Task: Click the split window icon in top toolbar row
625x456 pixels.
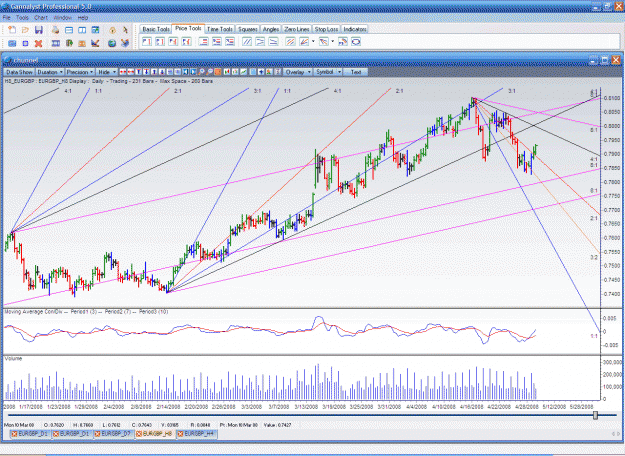Action: click(82, 30)
